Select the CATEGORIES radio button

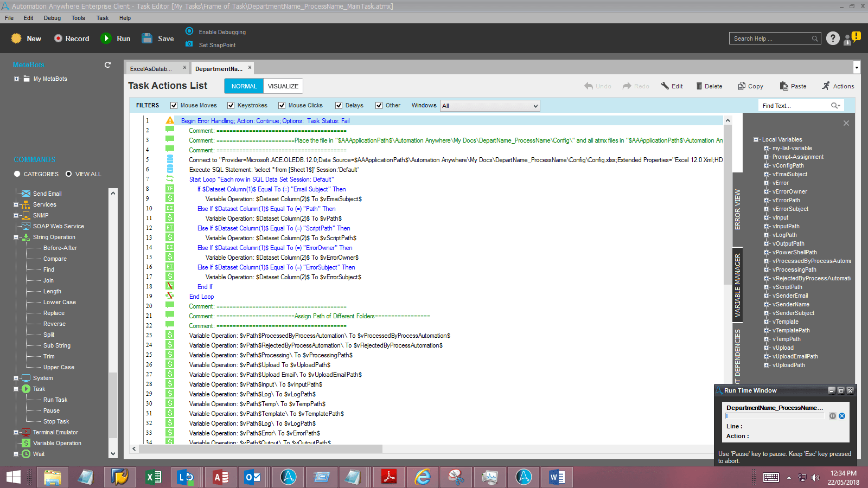point(17,174)
